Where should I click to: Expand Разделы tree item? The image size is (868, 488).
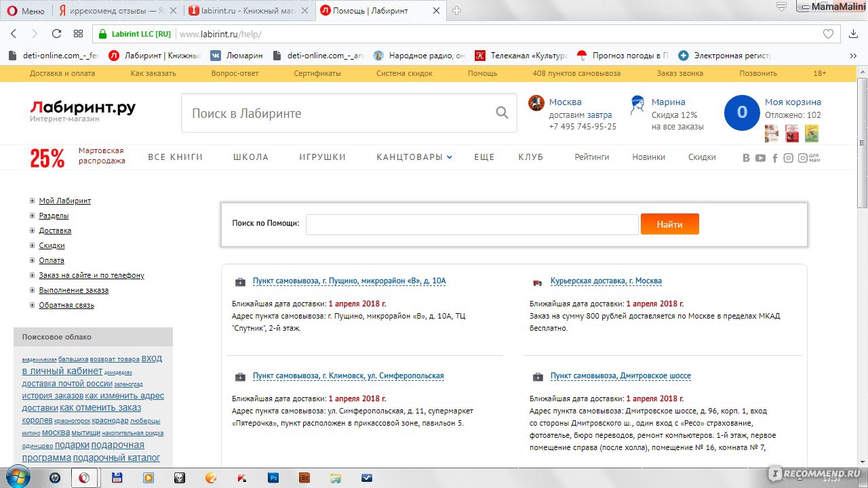coord(32,216)
